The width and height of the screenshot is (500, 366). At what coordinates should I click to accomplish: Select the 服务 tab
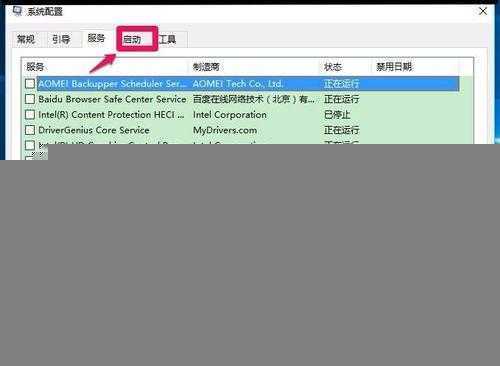coord(96,38)
